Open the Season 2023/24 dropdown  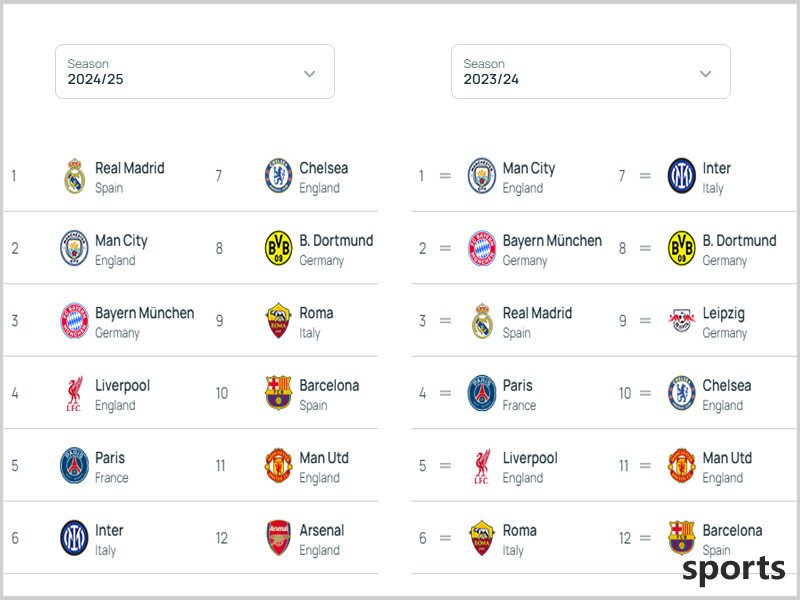click(591, 71)
